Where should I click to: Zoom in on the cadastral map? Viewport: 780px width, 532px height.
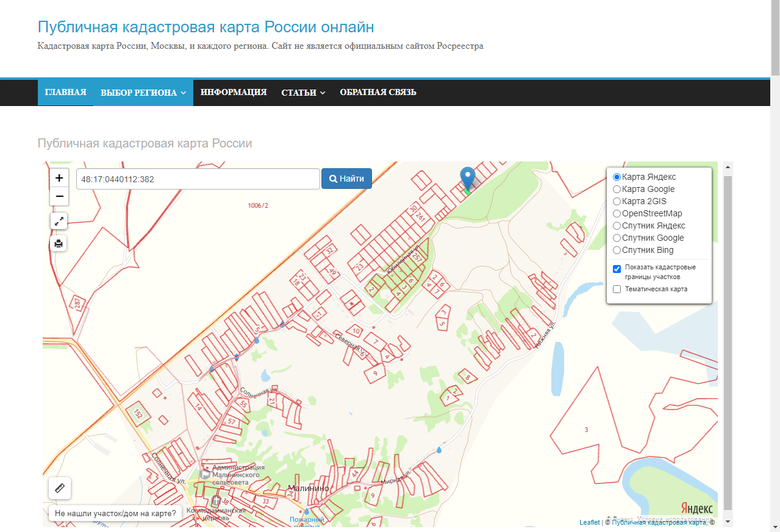pos(59,178)
